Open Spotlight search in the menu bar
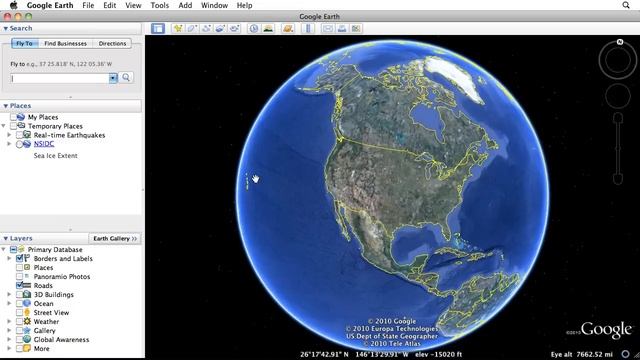This screenshot has width=640, height=360. (626, 5)
